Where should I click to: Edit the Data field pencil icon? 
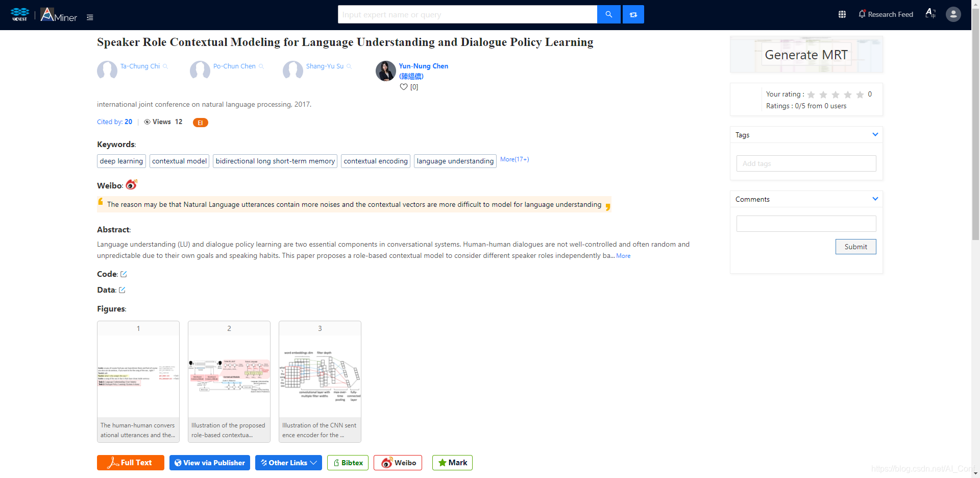pos(122,290)
